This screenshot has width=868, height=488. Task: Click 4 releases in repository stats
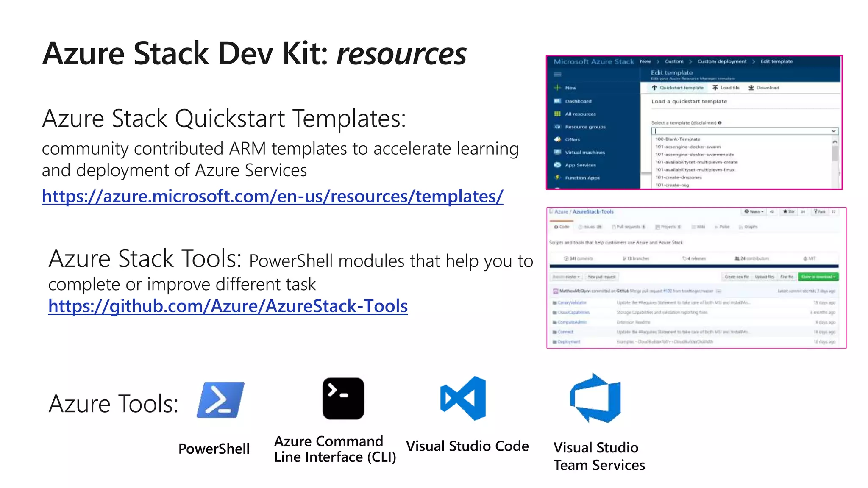pos(694,258)
